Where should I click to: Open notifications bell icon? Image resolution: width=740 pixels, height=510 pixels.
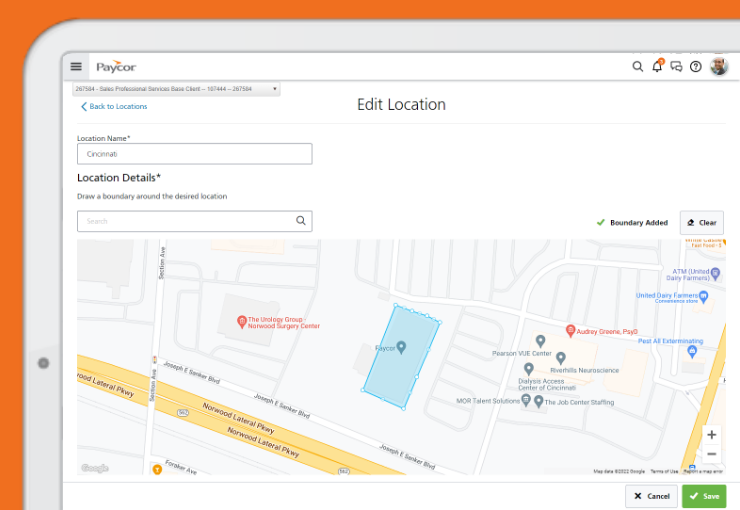click(x=657, y=67)
